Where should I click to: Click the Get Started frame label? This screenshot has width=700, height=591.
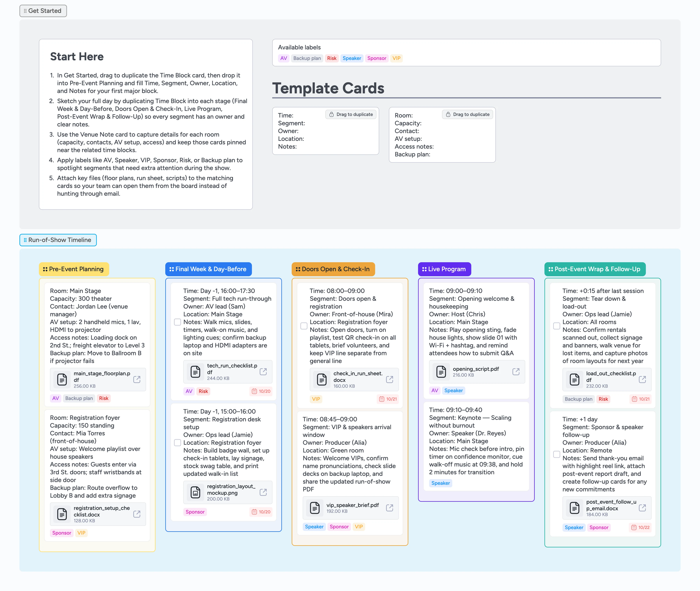click(43, 10)
